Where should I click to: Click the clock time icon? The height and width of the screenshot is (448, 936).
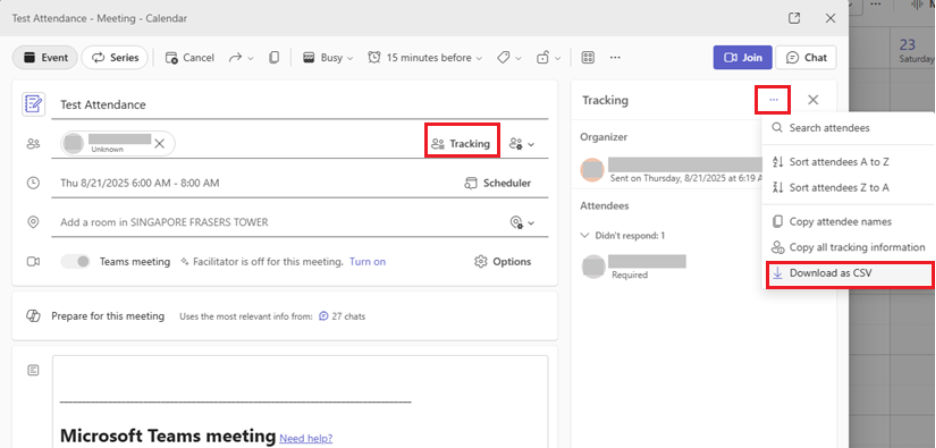pyautogui.click(x=33, y=183)
